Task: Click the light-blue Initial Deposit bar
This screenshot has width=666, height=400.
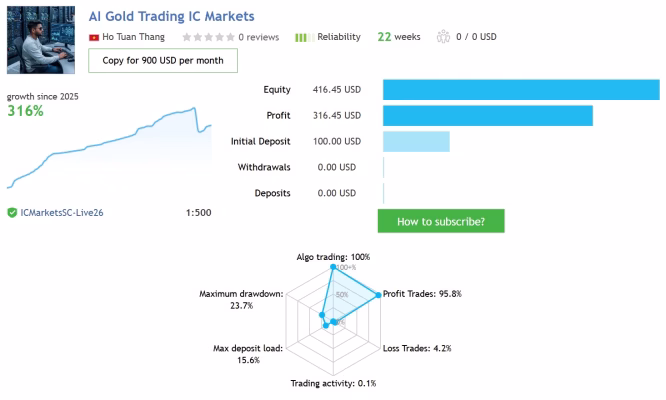Action: pos(416,141)
